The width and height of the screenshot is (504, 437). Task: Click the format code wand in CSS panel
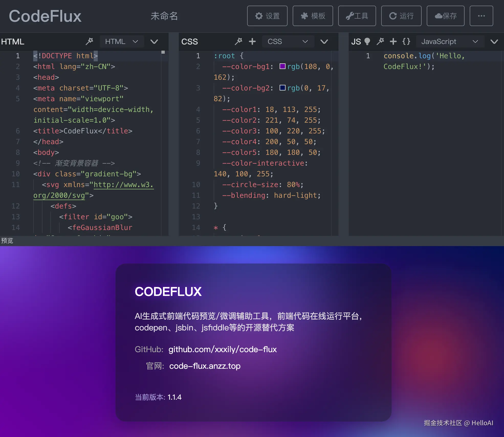[x=238, y=41]
